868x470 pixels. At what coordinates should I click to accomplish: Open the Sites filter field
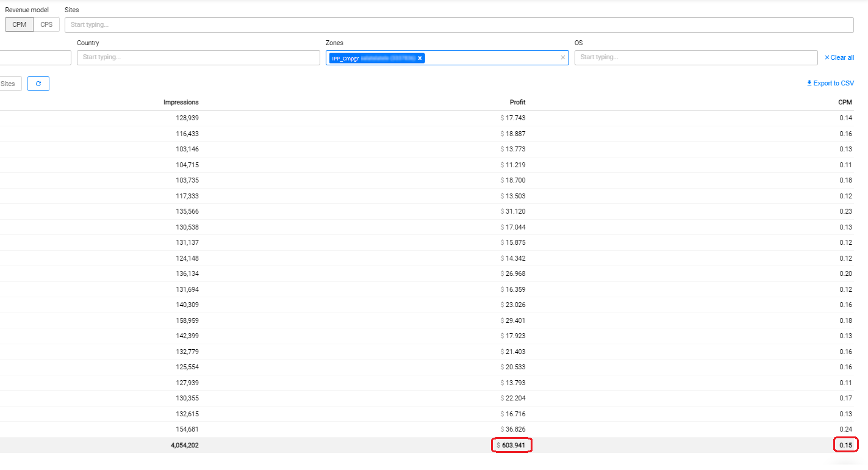tap(458, 25)
